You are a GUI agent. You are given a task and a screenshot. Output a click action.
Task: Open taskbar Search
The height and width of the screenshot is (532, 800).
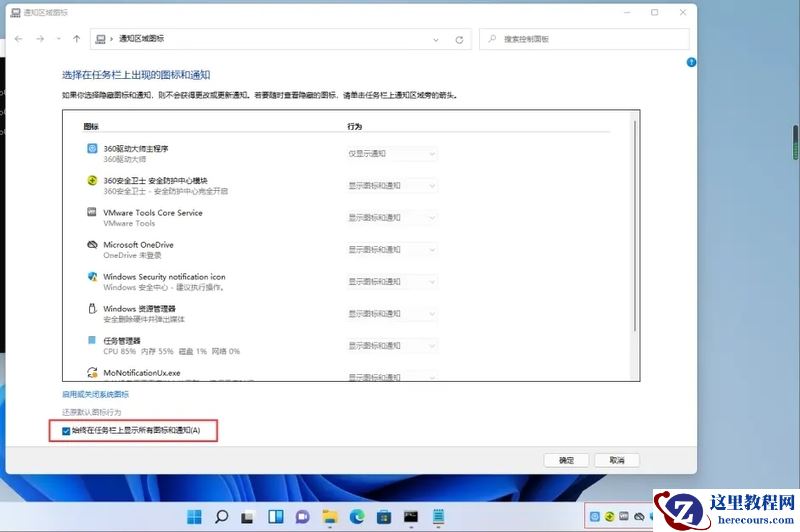[x=221, y=517]
